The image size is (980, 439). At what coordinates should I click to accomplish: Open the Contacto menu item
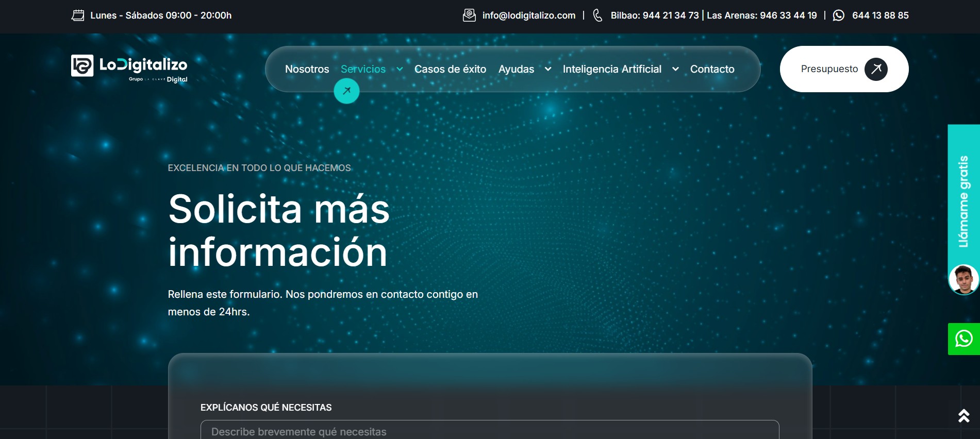pos(712,69)
